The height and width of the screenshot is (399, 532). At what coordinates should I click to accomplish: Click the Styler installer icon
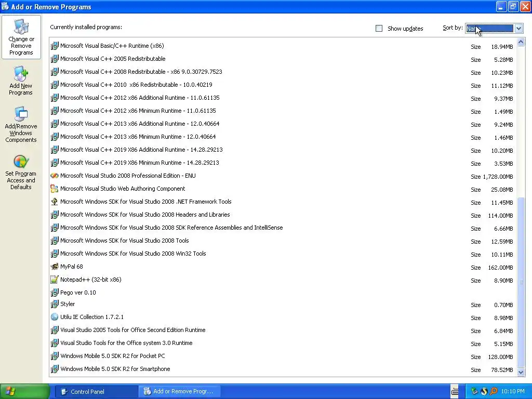(x=54, y=304)
